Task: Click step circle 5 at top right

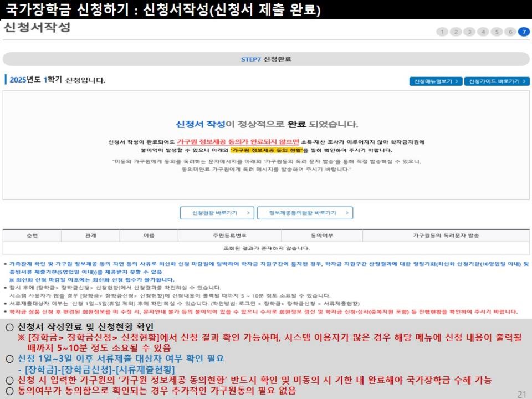Action: click(496, 32)
